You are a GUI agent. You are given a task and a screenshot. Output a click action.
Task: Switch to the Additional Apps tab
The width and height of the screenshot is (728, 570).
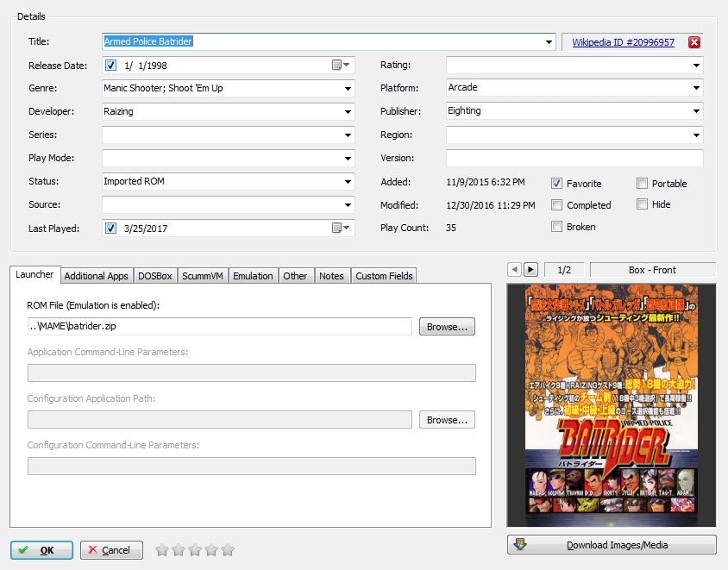96,276
